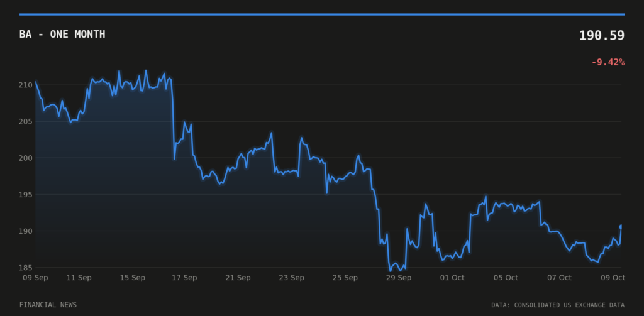Click the 05 Oct date label
Viewport: 644px width, 316px height.
coord(506,278)
